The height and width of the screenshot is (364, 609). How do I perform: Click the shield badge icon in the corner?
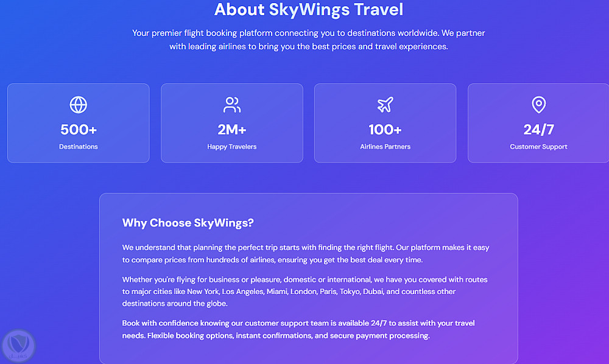coord(19,346)
